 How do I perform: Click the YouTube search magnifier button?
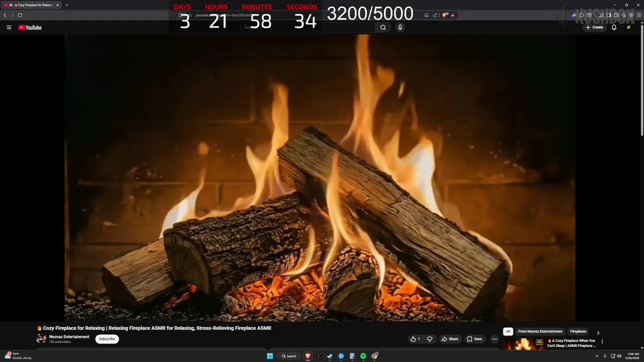click(x=383, y=28)
